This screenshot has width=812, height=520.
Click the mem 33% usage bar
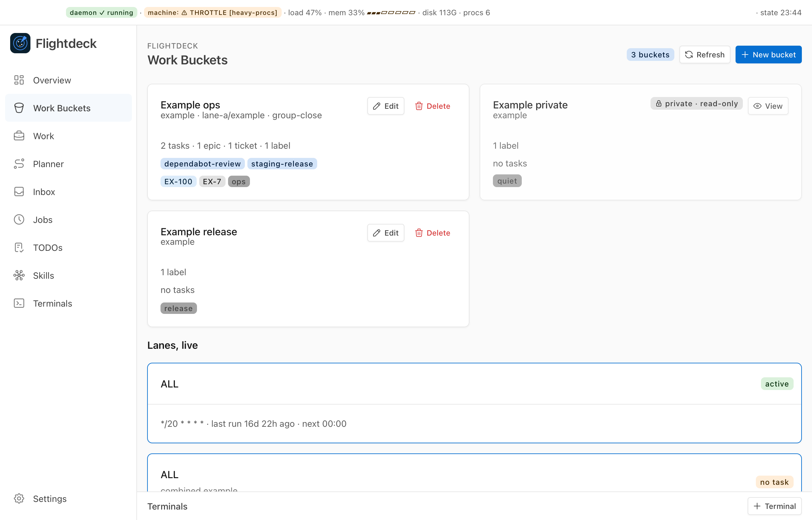(x=391, y=13)
